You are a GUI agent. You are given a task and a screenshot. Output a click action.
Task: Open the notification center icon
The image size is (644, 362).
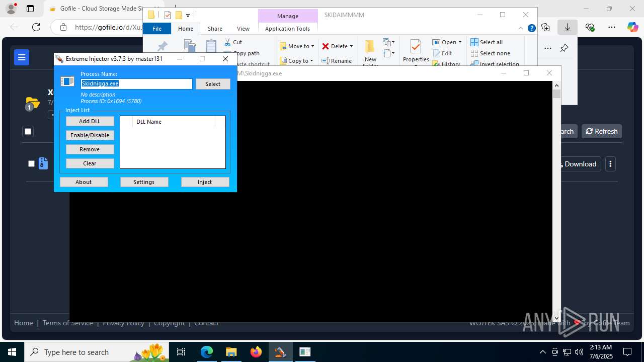627,352
